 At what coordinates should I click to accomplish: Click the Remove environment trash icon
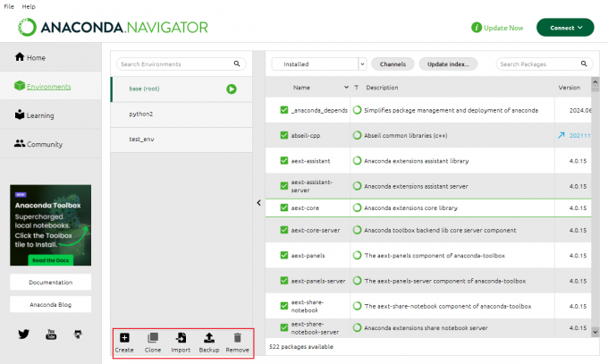pos(237,337)
